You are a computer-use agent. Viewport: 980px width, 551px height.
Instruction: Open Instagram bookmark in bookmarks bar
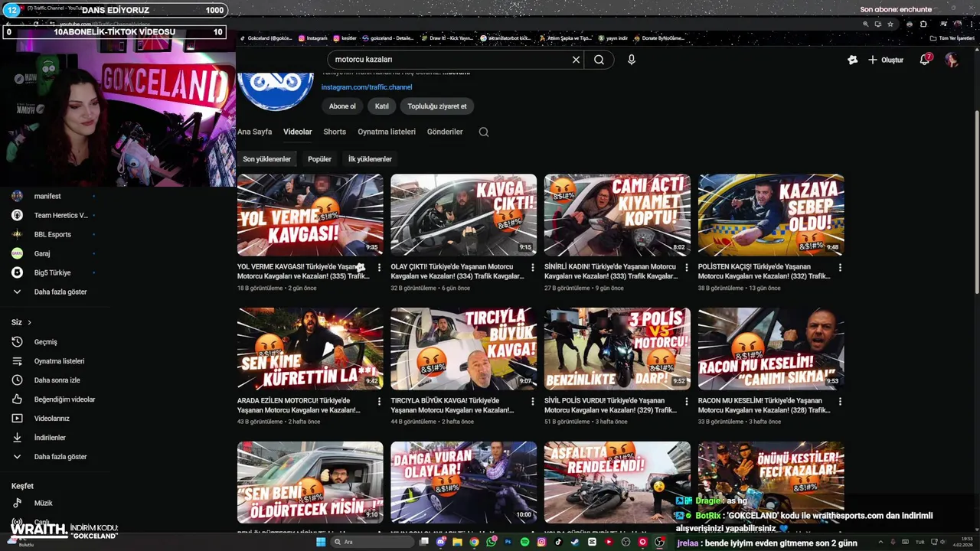click(x=312, y=38)
